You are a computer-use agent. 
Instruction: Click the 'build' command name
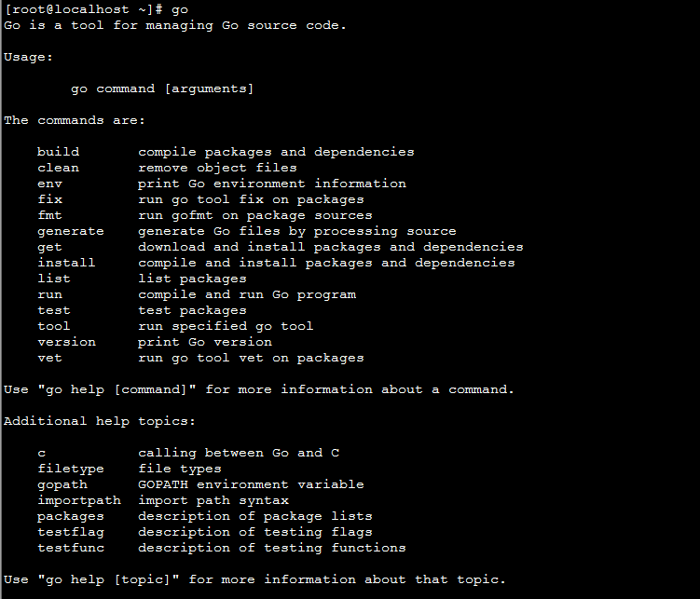click(x=58, y=152)
